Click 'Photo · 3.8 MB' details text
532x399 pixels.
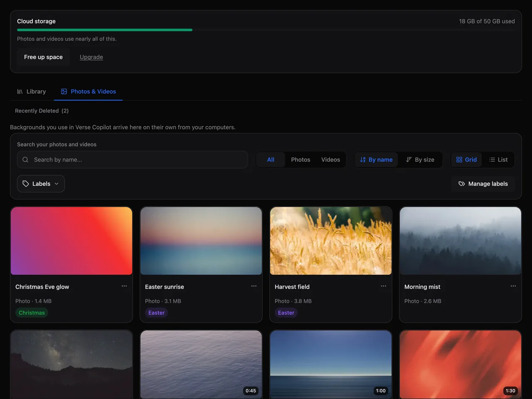tap(293, 301)
